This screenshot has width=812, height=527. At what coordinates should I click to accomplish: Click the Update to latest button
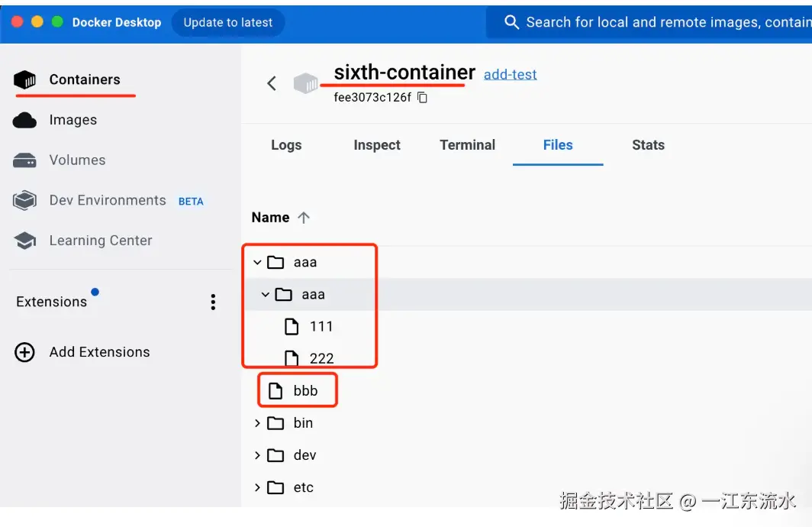(227, 22)
